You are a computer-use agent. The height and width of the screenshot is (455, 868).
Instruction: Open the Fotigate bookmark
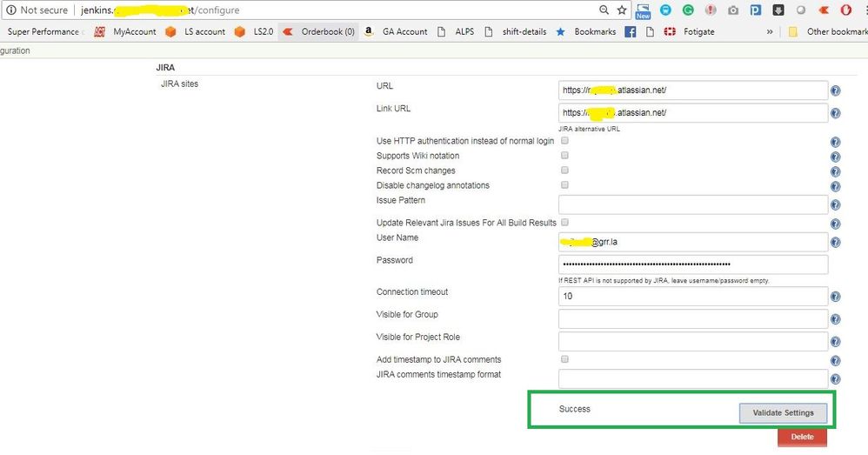[689, 31]
